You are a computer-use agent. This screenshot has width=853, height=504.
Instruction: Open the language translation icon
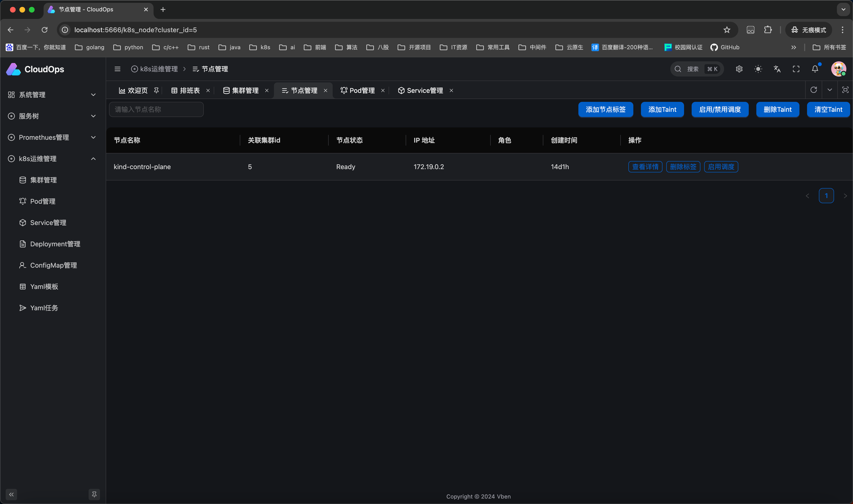(777, 69)
